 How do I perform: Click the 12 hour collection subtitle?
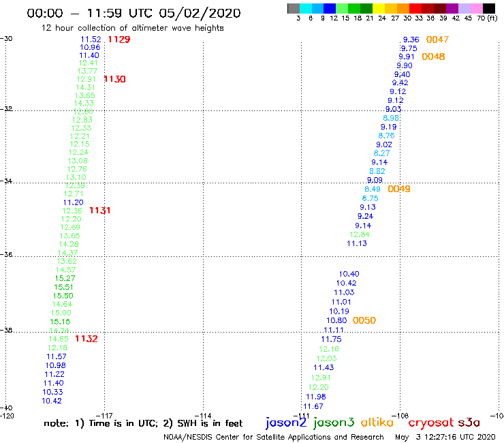[132, 28]
